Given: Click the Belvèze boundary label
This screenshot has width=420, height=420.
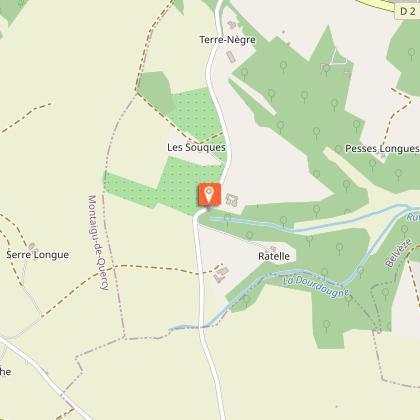Looking at the screenshot, I should [x=398, y=253].
